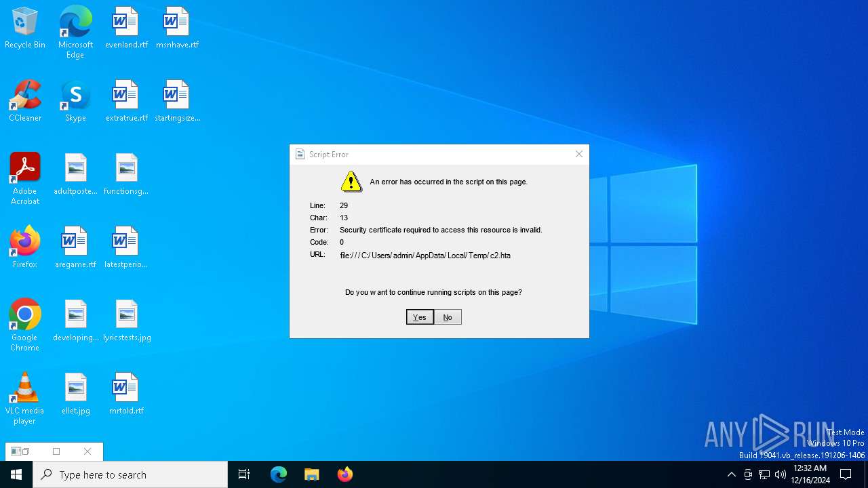868x488 pixels.
Task: Restore the minimized window at bottom left
Action: pyautogui.click(x=25, y=451)
